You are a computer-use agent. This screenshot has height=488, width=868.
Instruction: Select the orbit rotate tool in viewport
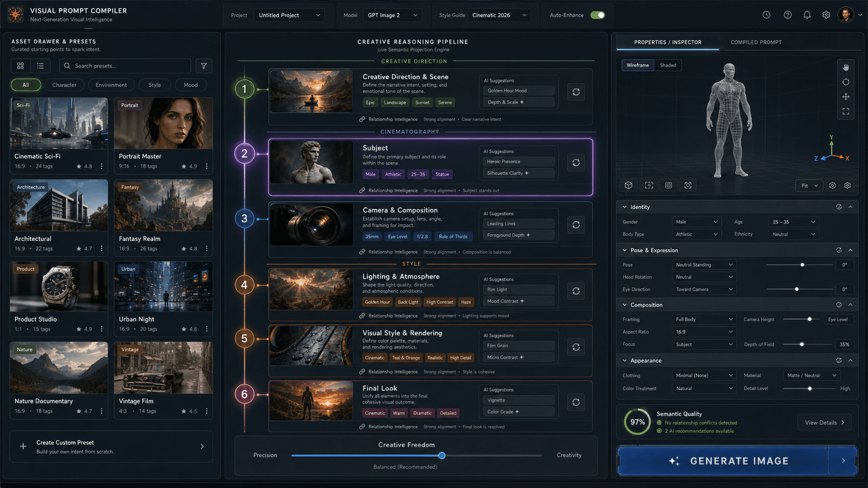click(846, 82)
